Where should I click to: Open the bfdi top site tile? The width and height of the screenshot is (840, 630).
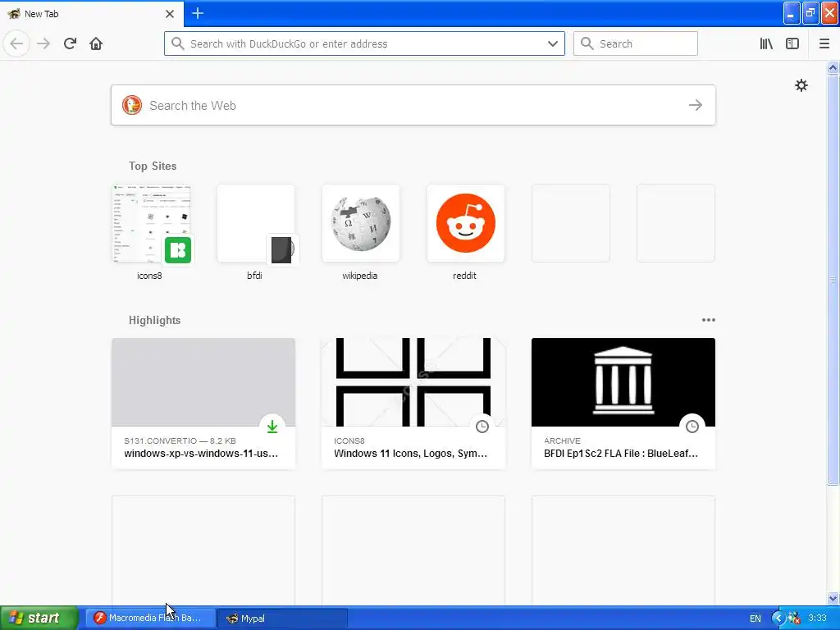256,224
